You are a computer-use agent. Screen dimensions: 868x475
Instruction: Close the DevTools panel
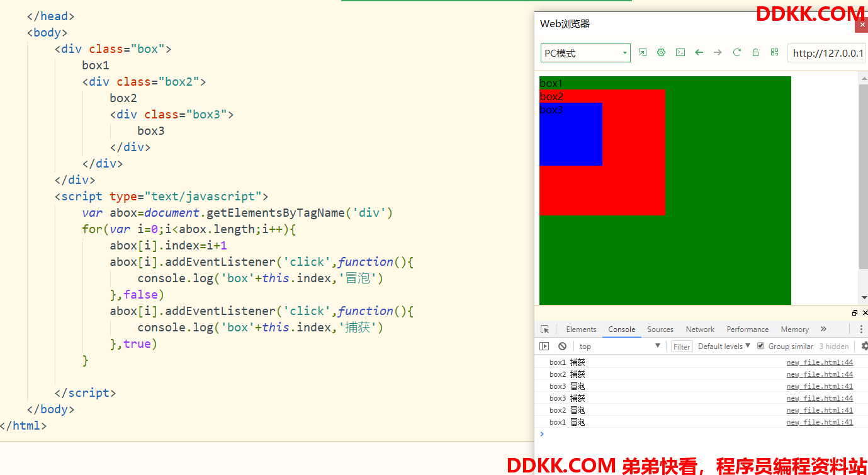pyautogui.click(x=865, y=313)
